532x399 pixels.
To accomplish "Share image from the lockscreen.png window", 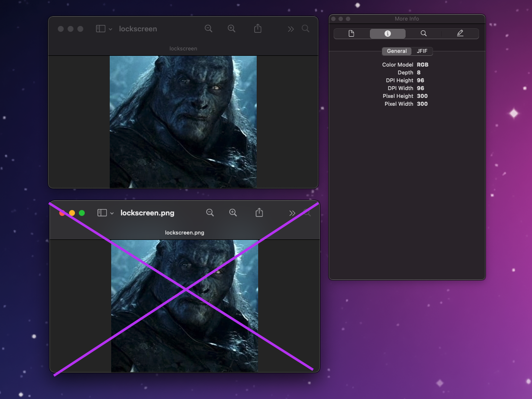I will pos(259,212).
